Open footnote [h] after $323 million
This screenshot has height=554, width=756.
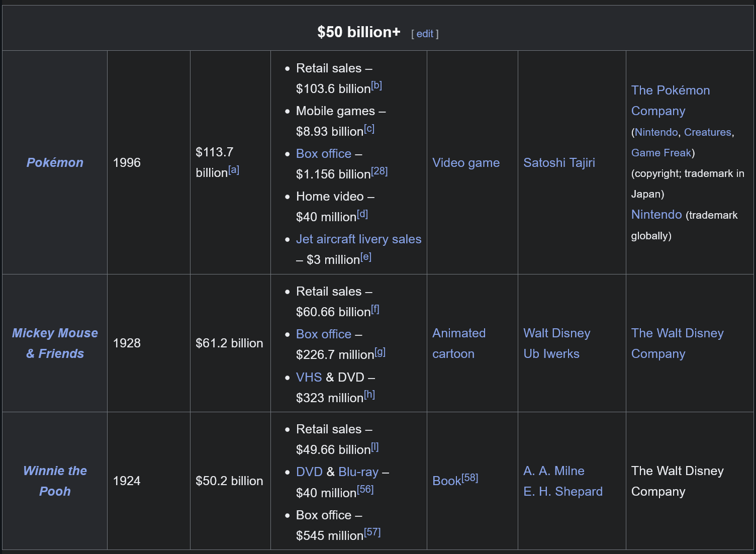pyautogui.click(x=369, y=395)
